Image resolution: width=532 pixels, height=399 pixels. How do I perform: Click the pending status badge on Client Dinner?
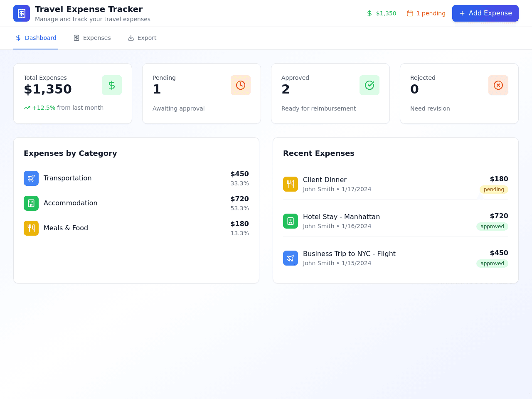pyautogui.click(x=494, y=190)
